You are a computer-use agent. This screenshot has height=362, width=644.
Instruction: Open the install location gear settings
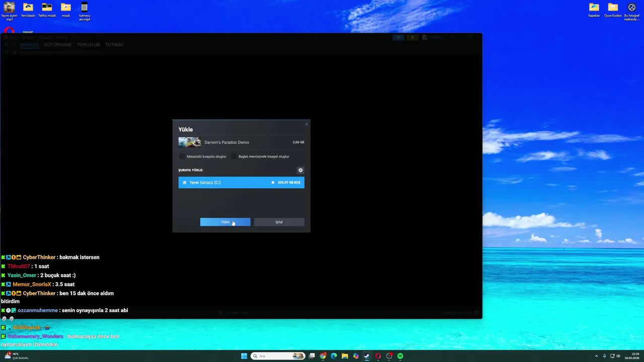coord(300,170)
